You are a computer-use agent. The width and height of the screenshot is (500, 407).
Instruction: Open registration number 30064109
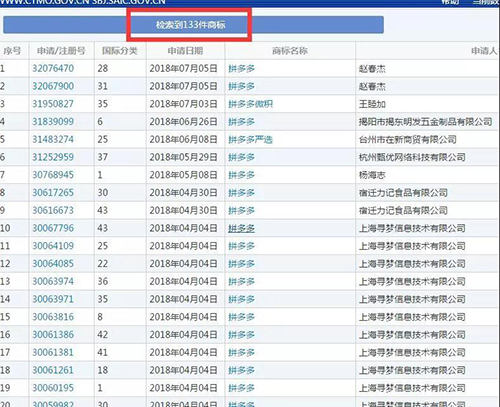point(53,246)
